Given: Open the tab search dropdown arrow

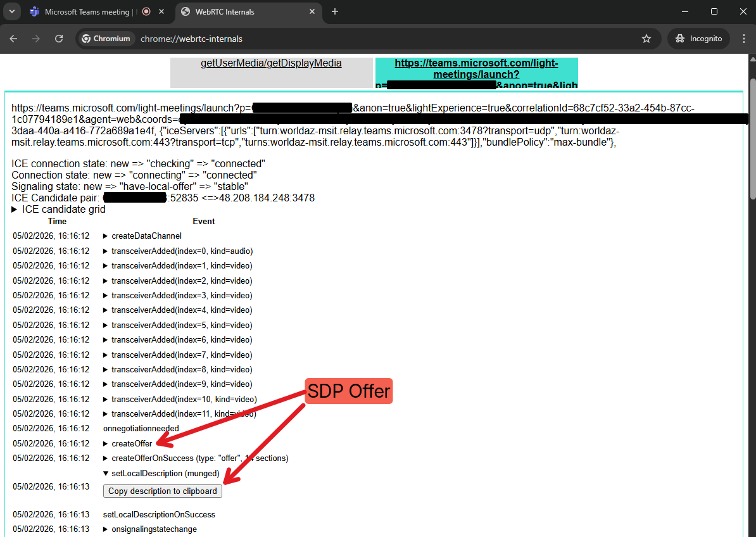Looking at the screenshot, I should click(x=11, y=11).
